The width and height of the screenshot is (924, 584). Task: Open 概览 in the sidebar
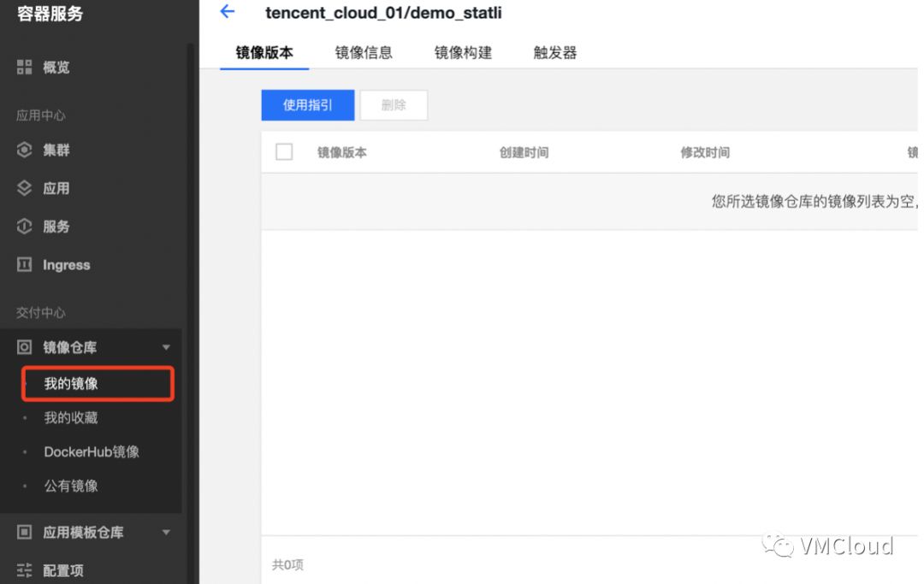tap(56, 67)
